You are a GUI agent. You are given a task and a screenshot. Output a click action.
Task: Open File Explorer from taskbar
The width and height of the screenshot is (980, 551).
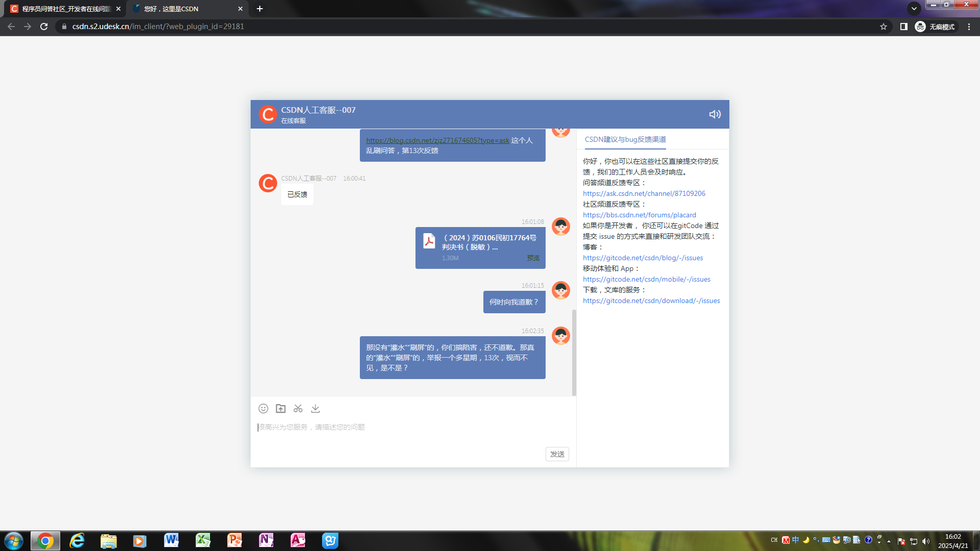pos(109,541)
